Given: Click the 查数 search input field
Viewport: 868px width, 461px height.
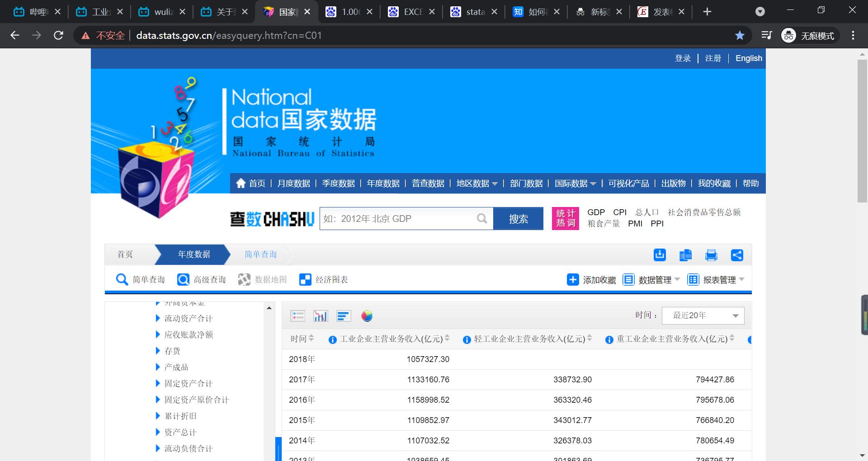Looking at the screenshot, I should tap(398, 219).
